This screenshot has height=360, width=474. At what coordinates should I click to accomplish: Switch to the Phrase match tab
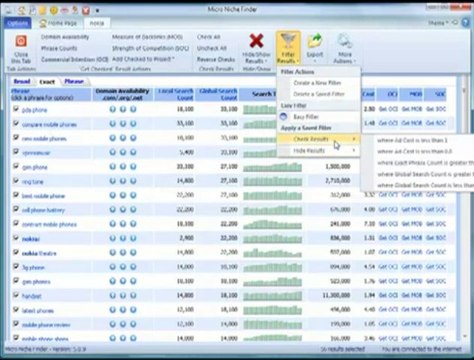pos(74,81)
